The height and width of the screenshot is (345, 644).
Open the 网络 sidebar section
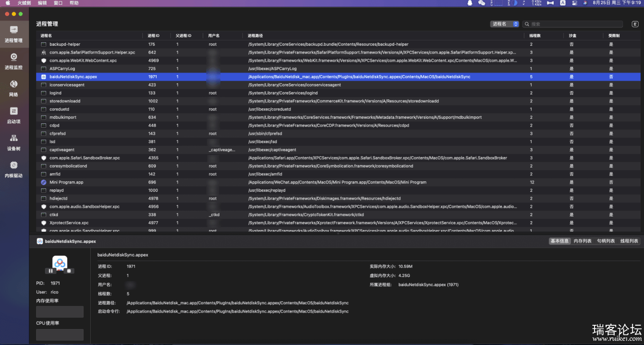point(13,88)
